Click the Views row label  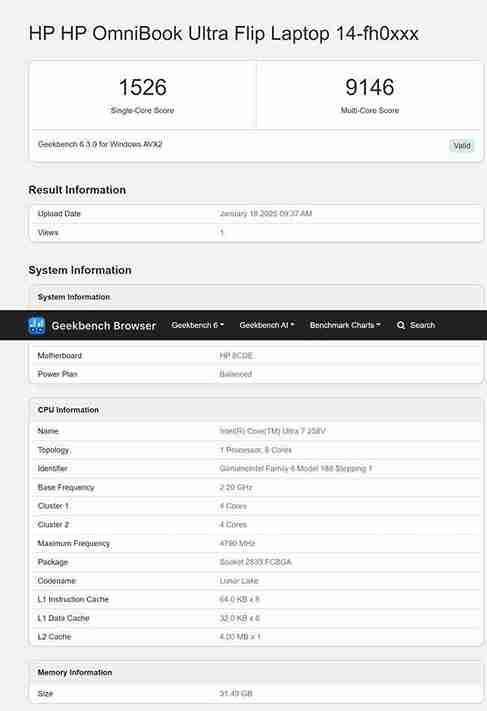[48, 233]
